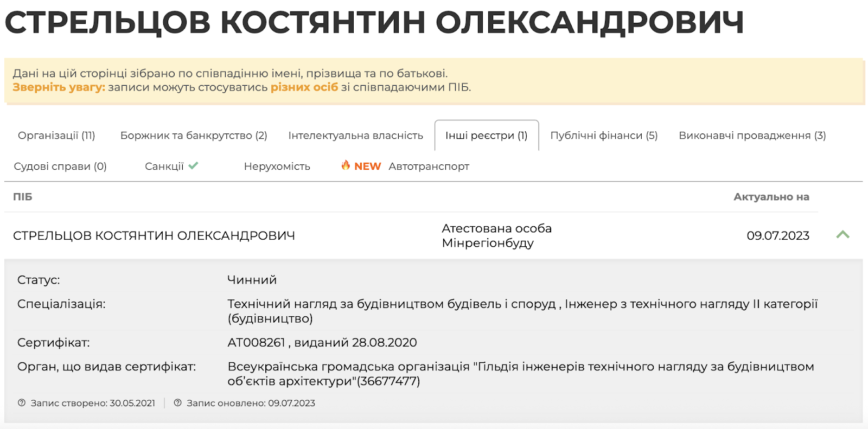Screen dimensions: 868x429
Task: Click the Зверніть увагу: warning text
Action: [x=59, y=87]
